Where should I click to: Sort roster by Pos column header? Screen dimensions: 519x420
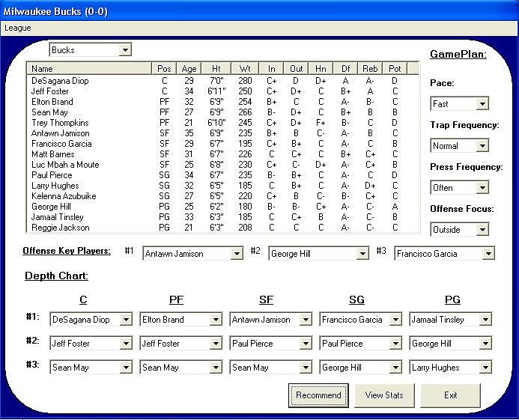164,69
